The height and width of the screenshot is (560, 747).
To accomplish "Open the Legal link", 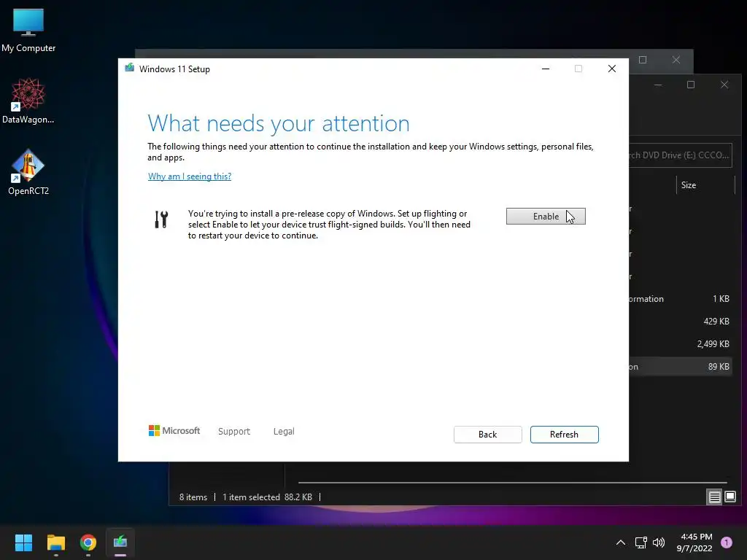I will tap(284, 431).
